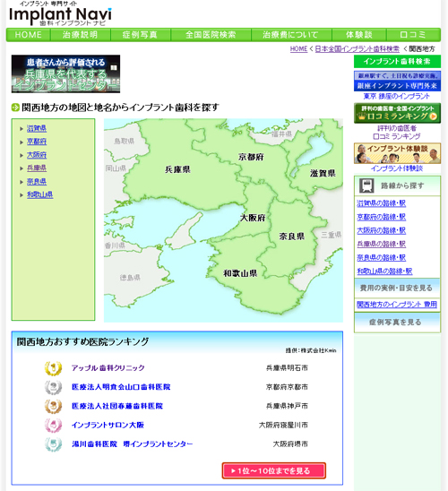Open インプラントサロン大阪 clinic link
The height and width of the screenshot is (491, 448).
(x=108, y=426)
